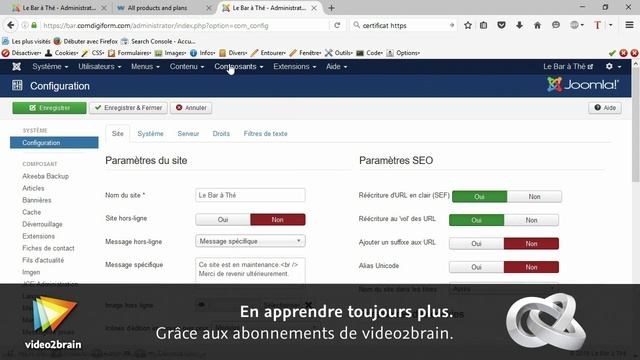This screenshot has width=640, height=360.
Task: Open Bannières in the sidebar
Action: pos(37,200)
